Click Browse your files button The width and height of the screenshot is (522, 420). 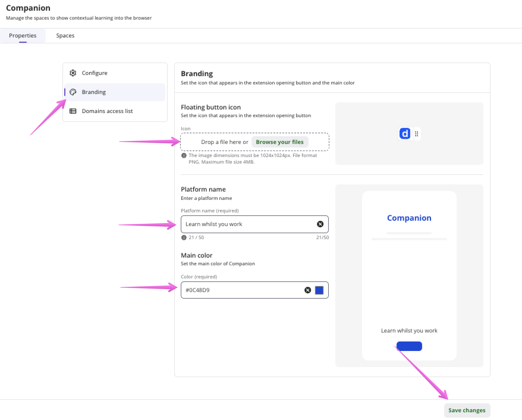(279, 142)
